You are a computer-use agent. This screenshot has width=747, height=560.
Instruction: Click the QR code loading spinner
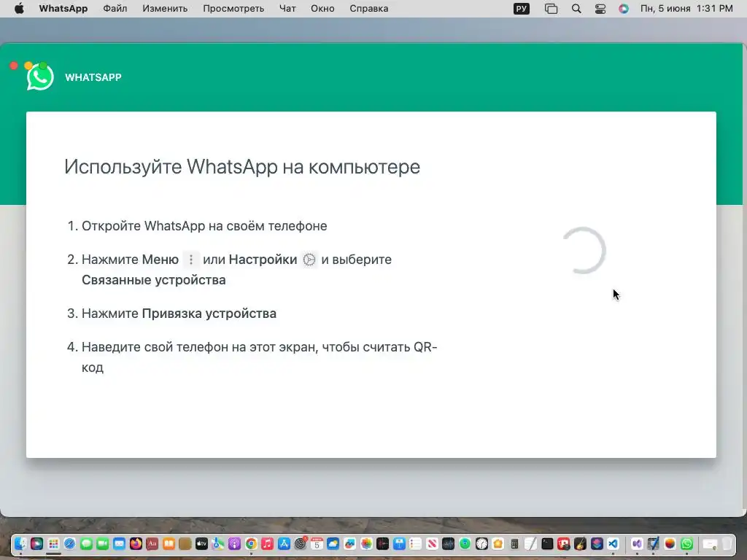point(583,251)
